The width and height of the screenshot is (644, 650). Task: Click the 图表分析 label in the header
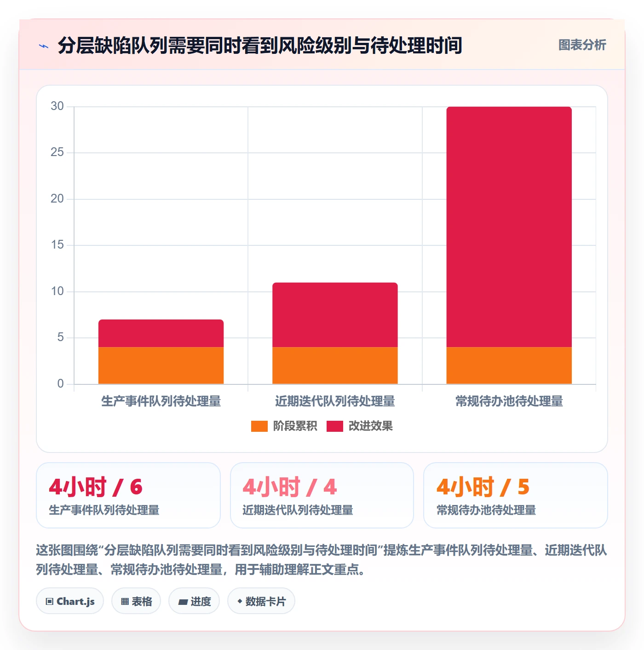582,45
